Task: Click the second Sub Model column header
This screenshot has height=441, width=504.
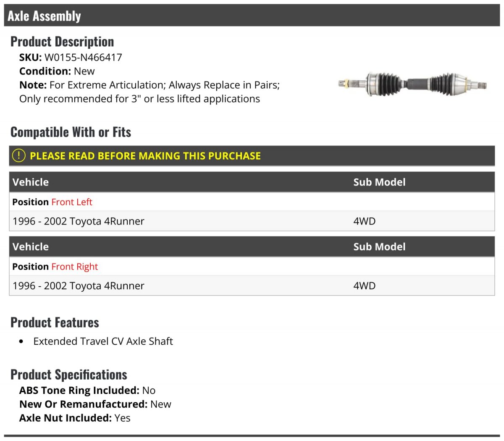Action: (x=379, y=247)
